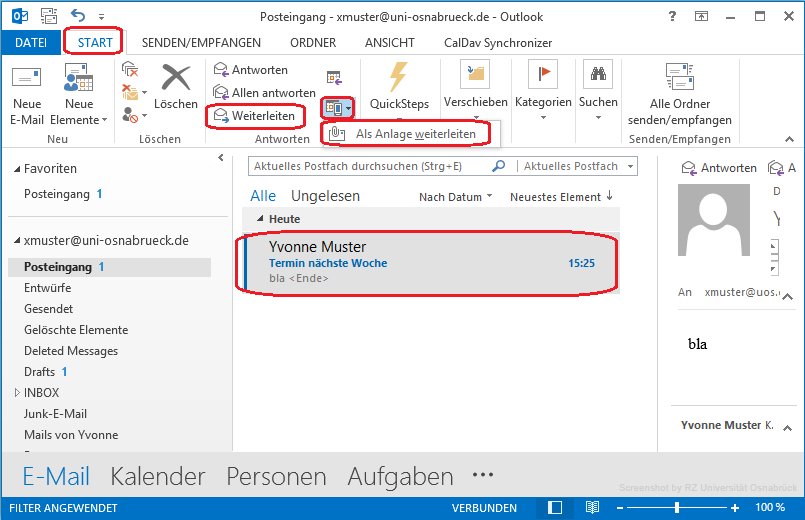Click the Neue E-Mail envelope icon

tap(27, 78)
